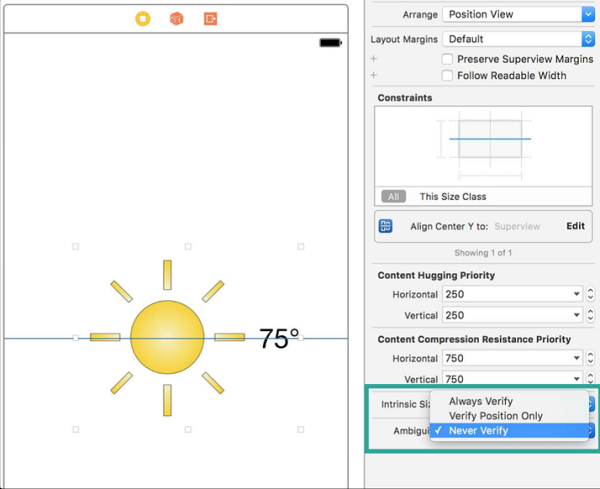The height and width of the screenshot is (489, 600).
Task: Click the Content Hugging Horizontal stepper
Action: (590, 294)
